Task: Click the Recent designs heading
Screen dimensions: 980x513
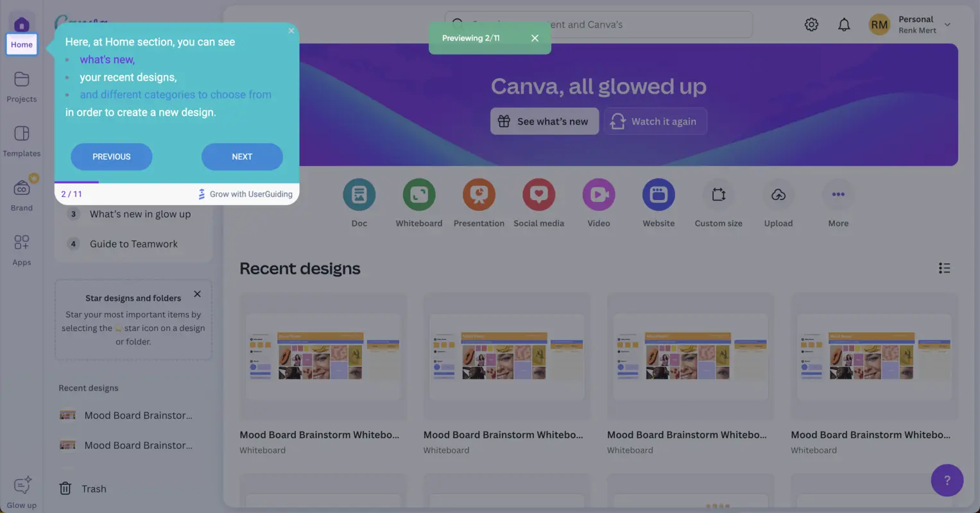Action: (300, 269)
